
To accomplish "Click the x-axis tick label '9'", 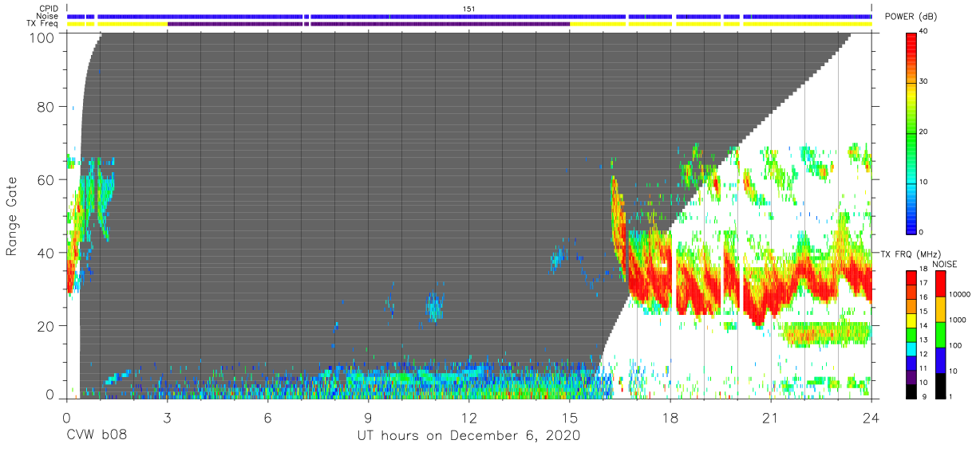I will (x=368, y=417).
